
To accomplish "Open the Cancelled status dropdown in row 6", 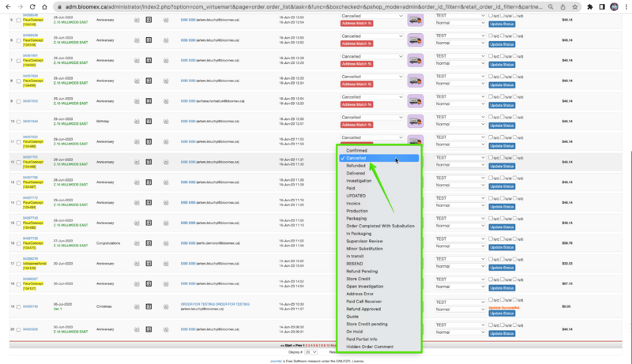I will click(371, 36).
